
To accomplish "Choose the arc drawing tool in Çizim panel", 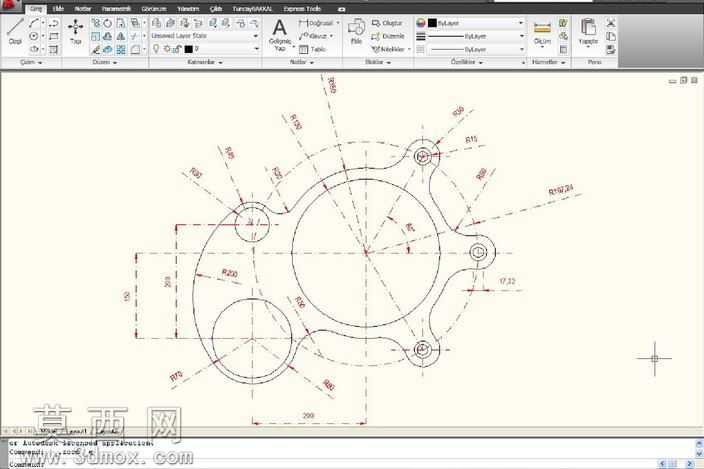I will [34, 23].
